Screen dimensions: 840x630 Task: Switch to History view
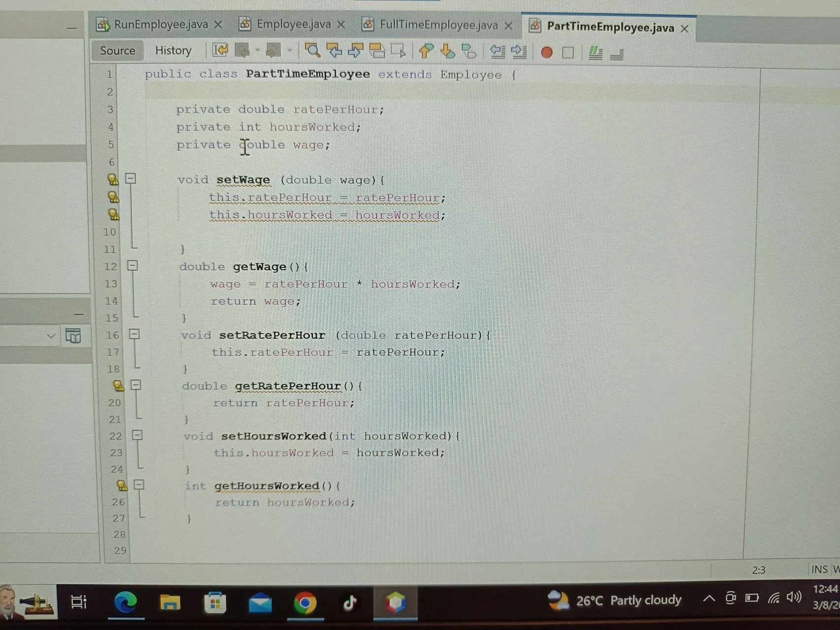click(173, 51)
